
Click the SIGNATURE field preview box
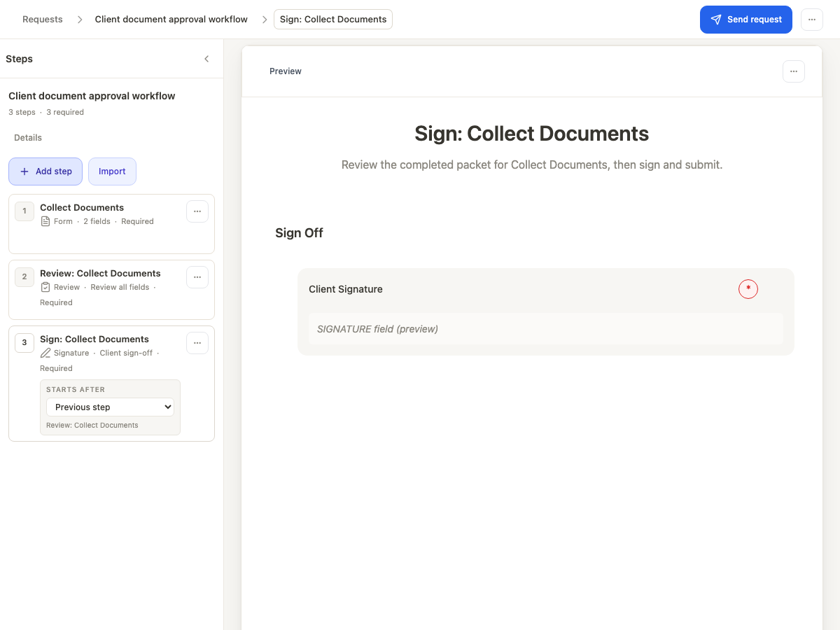546,329
